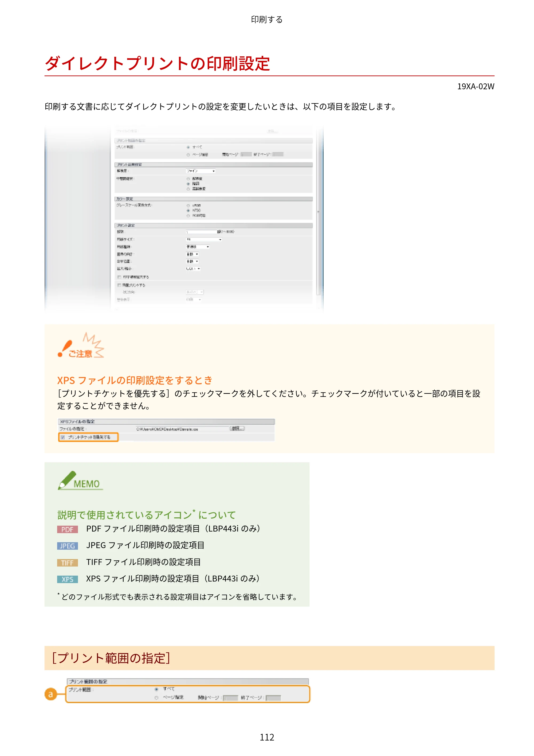The height and width of the screenshot is (756, 534).
Task: Click the ダイレクトプリントの印刷設定 page title
Action: tap(157, 63)
